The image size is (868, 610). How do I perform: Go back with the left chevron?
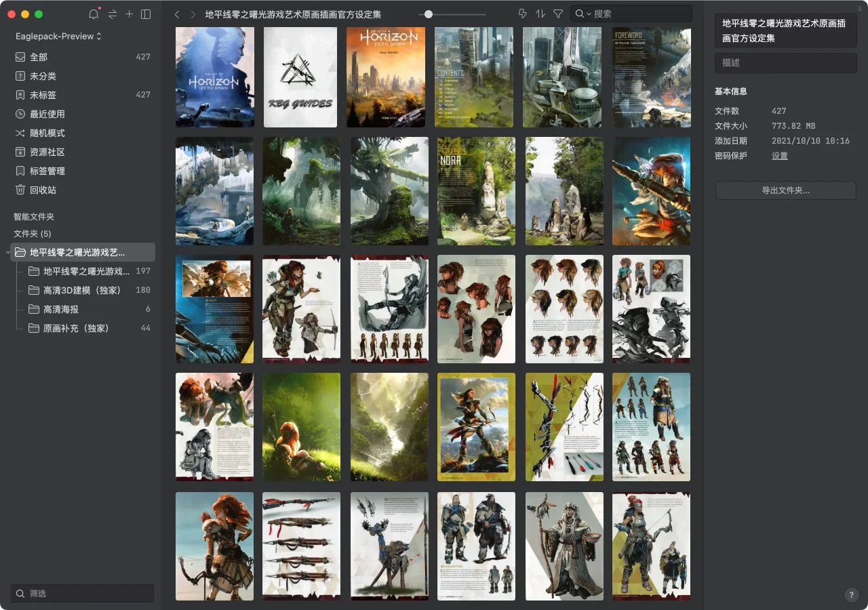tap(177, 14)
